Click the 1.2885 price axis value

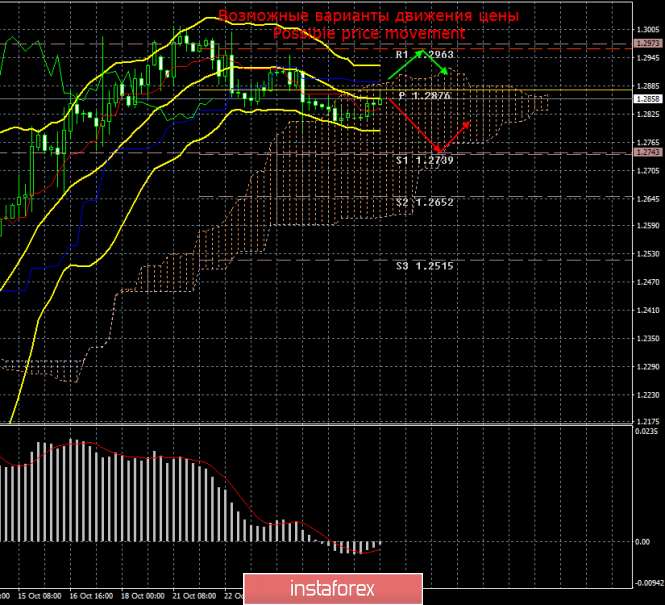[x=648, y=86]
